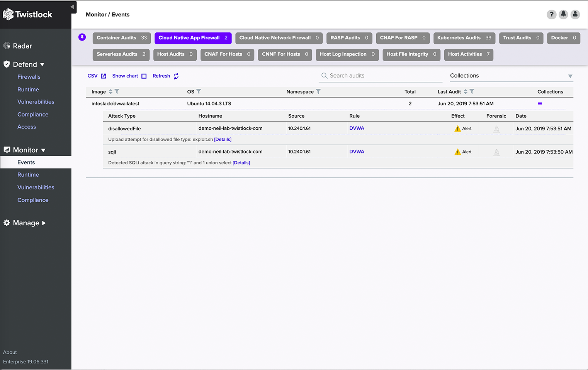
Task: Open the help question mark icon
Action: [551, 15]
